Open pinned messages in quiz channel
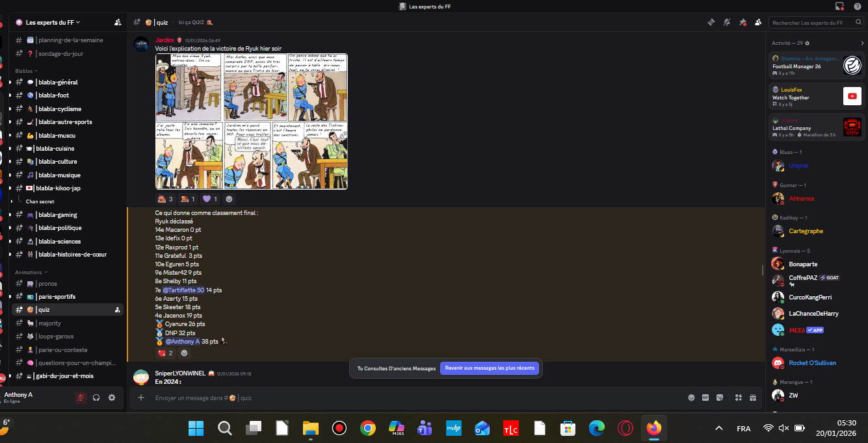The width and height of the screenshot is (868, 443). pyautogui.click(x=743, y=22)
